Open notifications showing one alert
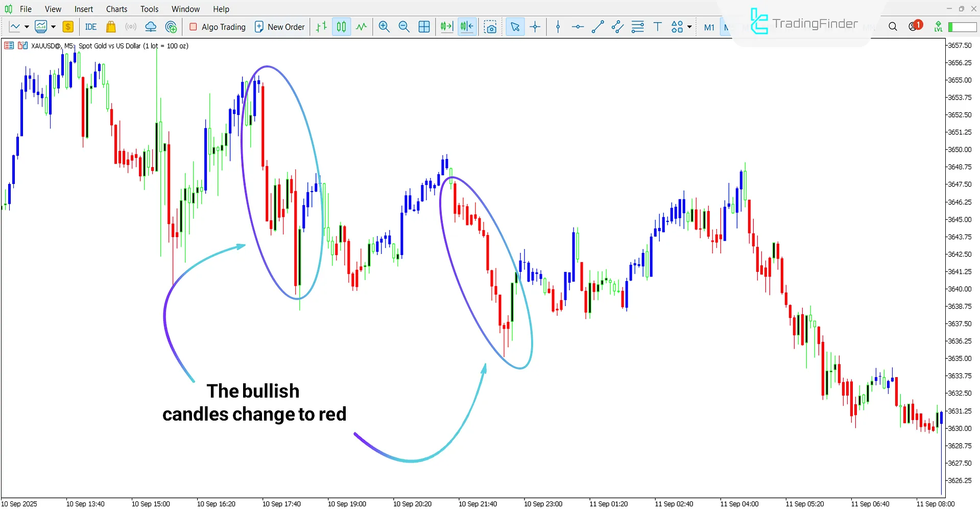980x509 pixels. click(914, 27)
